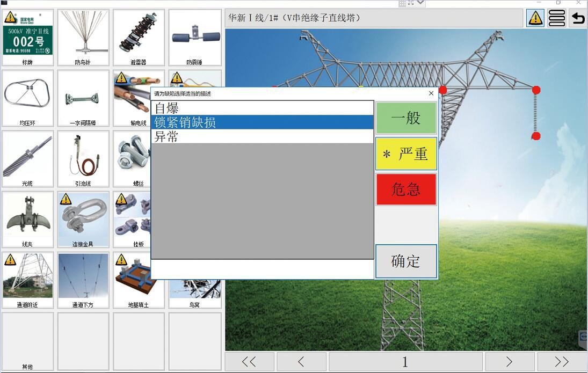Confirm the defect with the 确定 button
This screenshot has width=588, height=373.
[x=406, y=261]
